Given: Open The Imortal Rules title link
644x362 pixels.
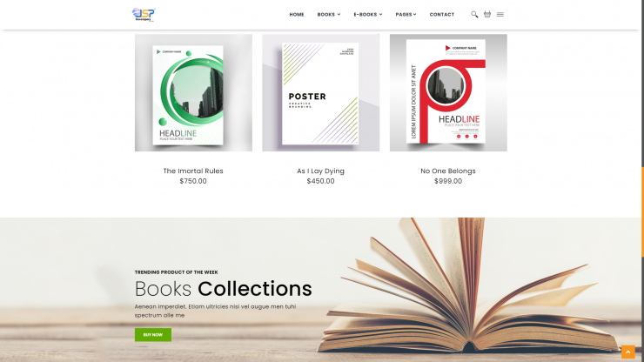Looking at the screenshot, I should point(193,171).
